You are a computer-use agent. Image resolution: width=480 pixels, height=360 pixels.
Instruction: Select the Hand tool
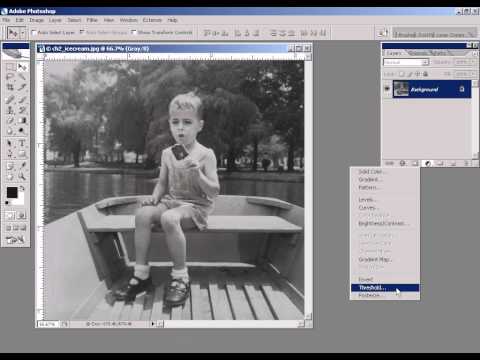click(10, 176)
